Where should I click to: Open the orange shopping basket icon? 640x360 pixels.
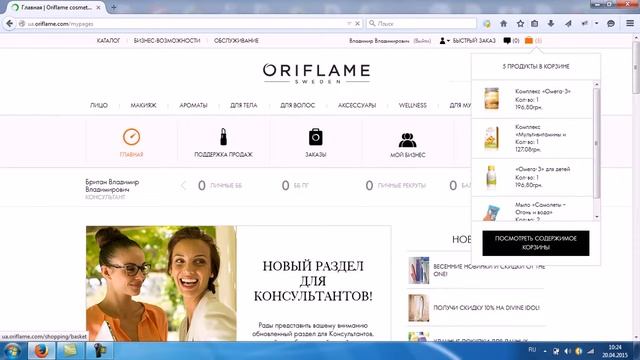[529, 40]
